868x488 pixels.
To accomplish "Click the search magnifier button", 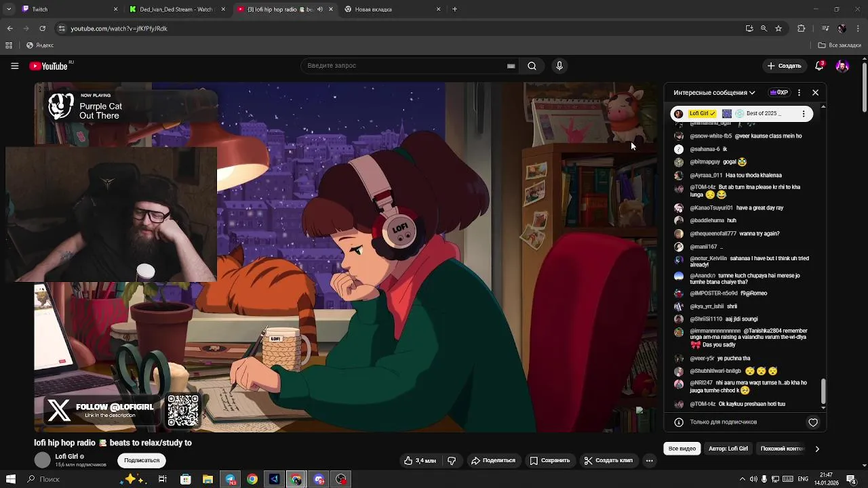I will (x=532, y=66).
